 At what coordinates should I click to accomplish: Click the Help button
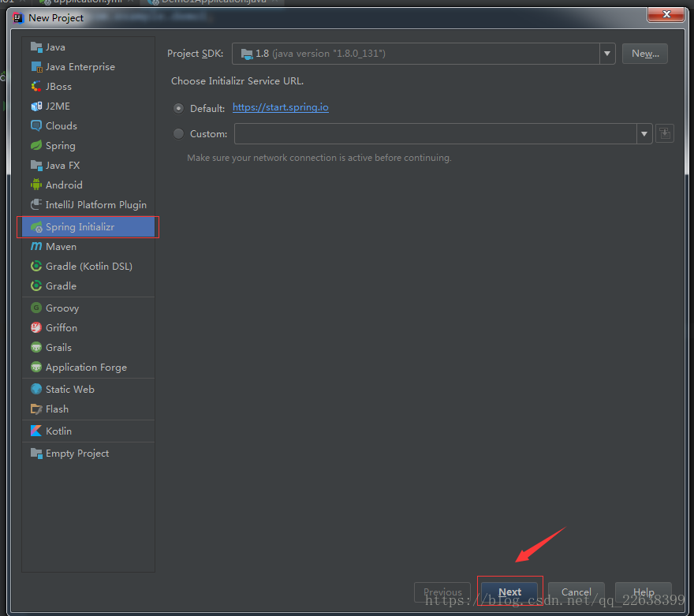644,592
